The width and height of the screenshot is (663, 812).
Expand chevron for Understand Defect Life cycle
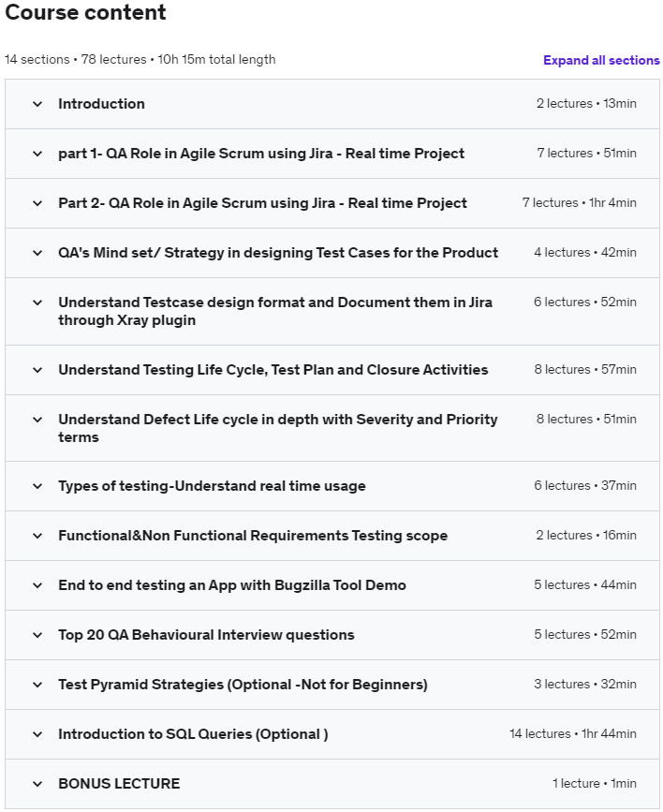point(37,420)
